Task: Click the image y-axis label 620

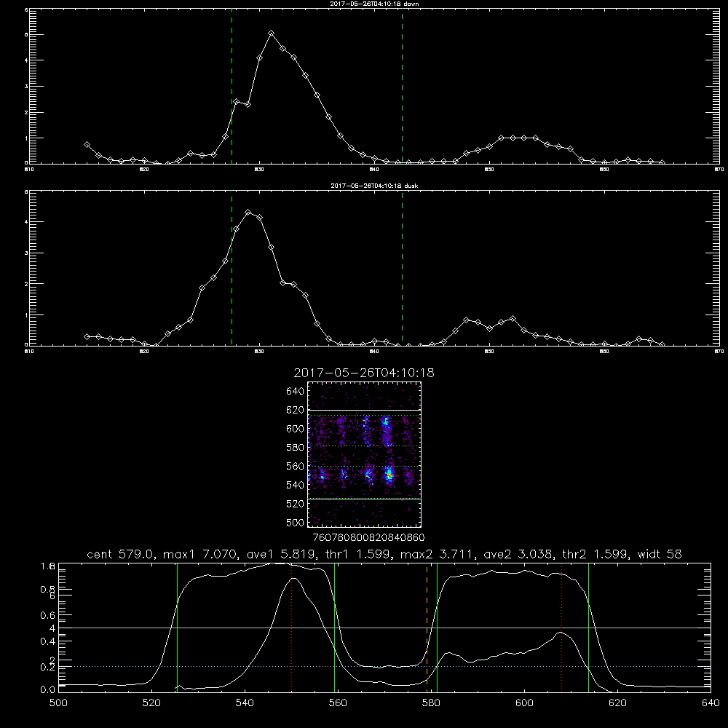Action: coord(296,410)
